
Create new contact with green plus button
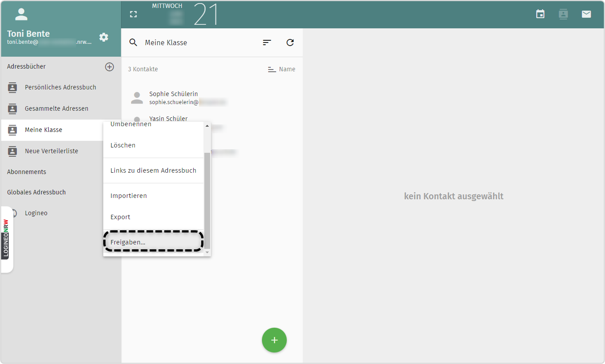(x=274, y=340)
